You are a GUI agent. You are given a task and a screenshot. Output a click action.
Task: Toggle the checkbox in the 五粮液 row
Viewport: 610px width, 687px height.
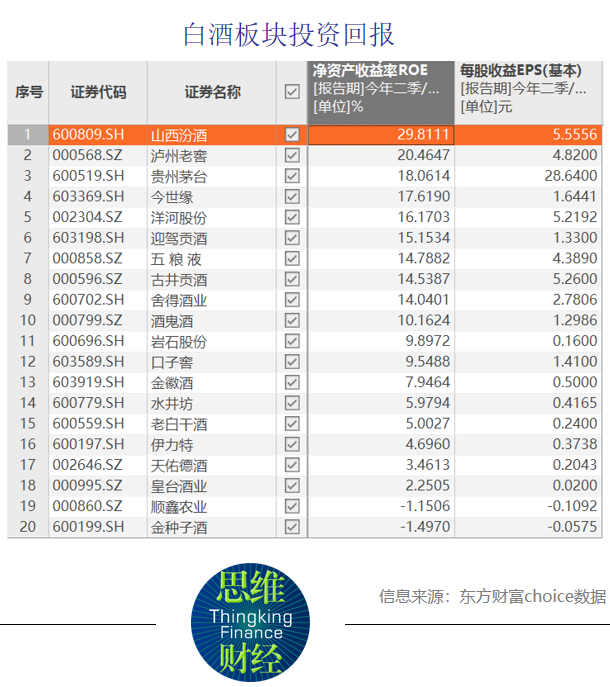292,259
